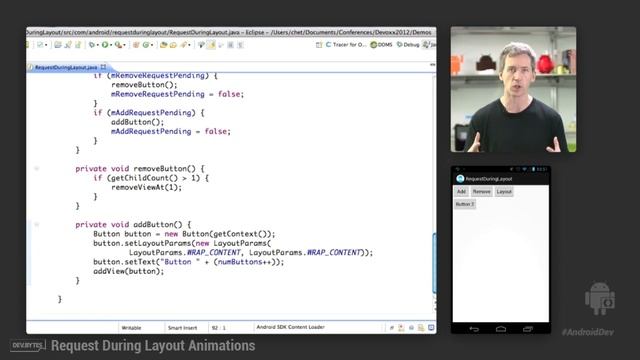The height and width of the screenshot is (360, 640).
Task: Click the checkmark toolbar icon near left
Action: coord(40,45)
